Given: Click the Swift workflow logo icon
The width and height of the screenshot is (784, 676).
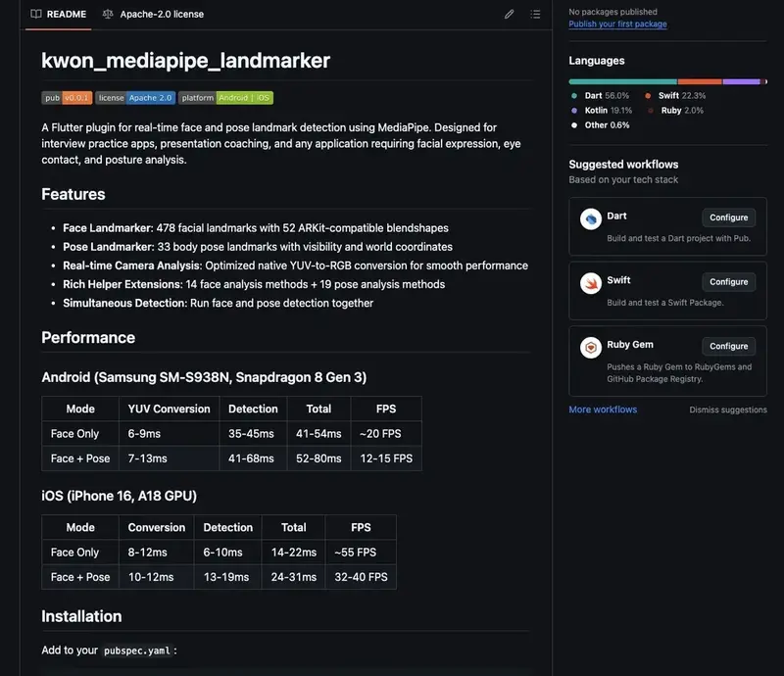Looking at the screenshot, I should point(591,283).
